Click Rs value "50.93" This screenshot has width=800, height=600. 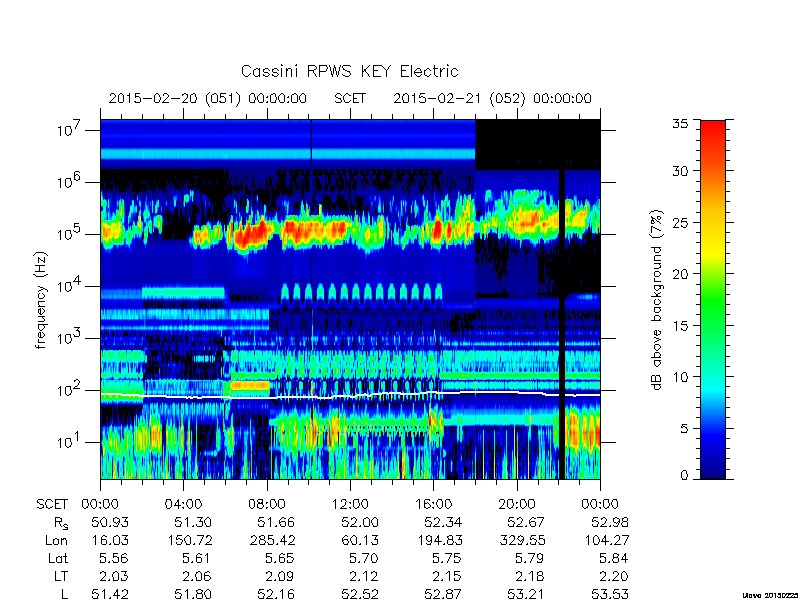pos(110,522)
